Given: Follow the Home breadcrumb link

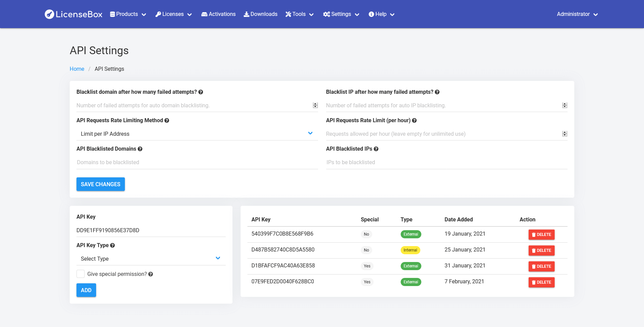Looking at the screenshot, I should [x=77, y=69].
